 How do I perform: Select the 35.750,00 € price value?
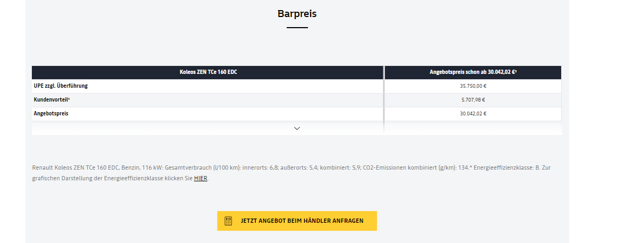pyautogui.click(x=473, y=86)
